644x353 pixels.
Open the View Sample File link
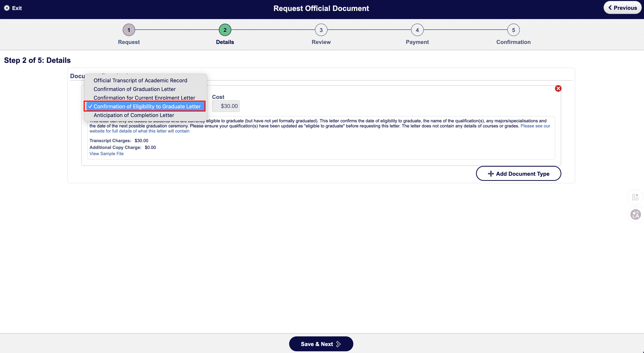[x=106, y=154]
